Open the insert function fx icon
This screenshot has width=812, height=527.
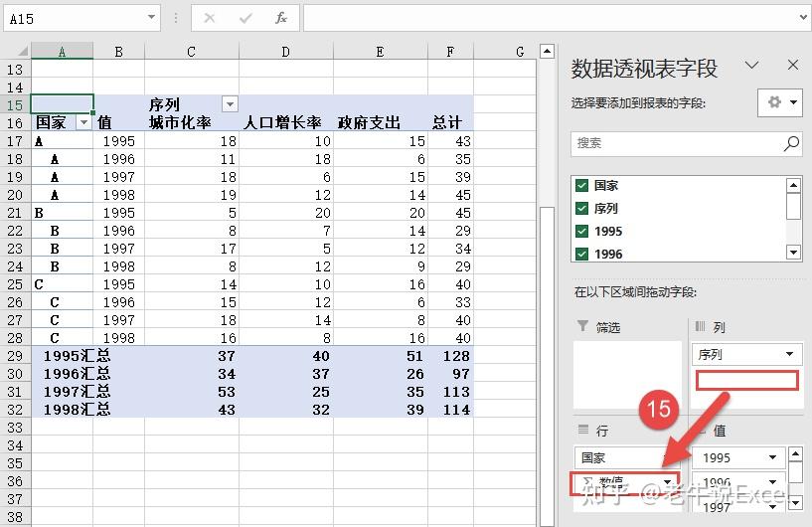280,19
